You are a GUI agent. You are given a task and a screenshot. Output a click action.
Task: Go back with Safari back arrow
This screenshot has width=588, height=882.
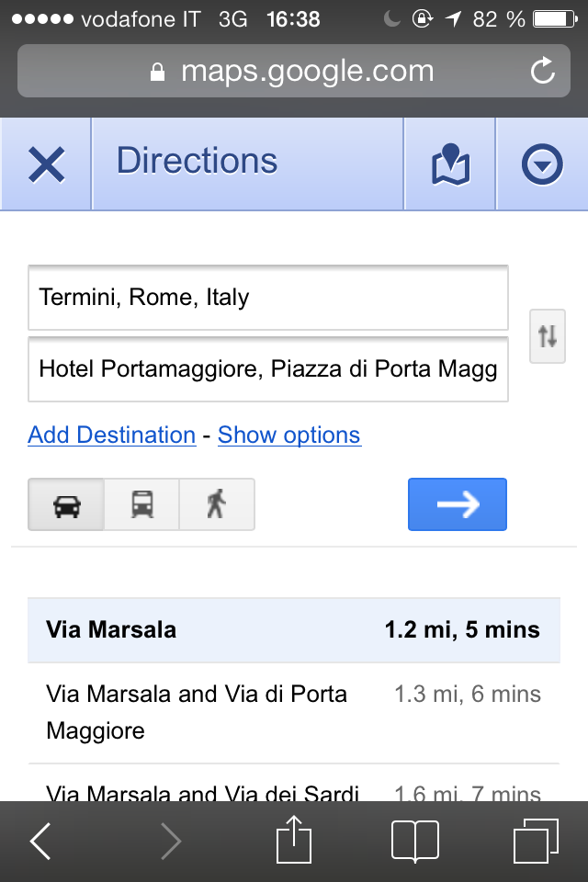pos(40,841)
